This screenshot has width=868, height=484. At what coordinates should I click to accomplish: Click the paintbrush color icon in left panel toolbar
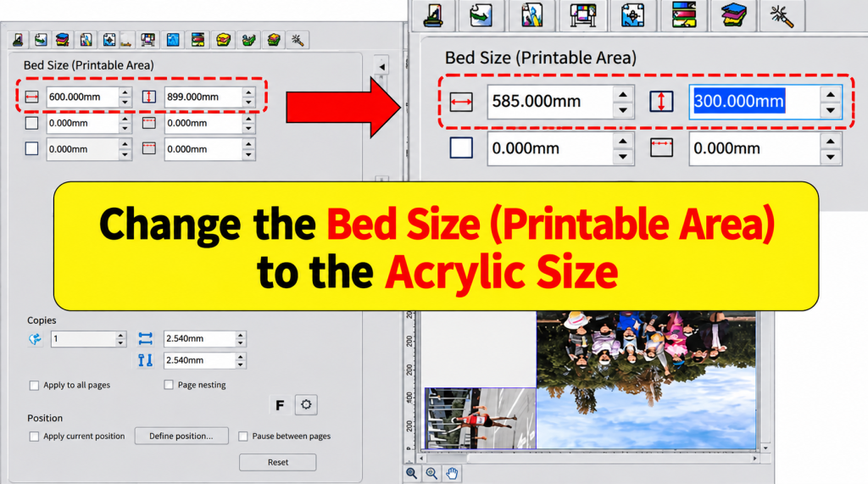tap(86, 40)
